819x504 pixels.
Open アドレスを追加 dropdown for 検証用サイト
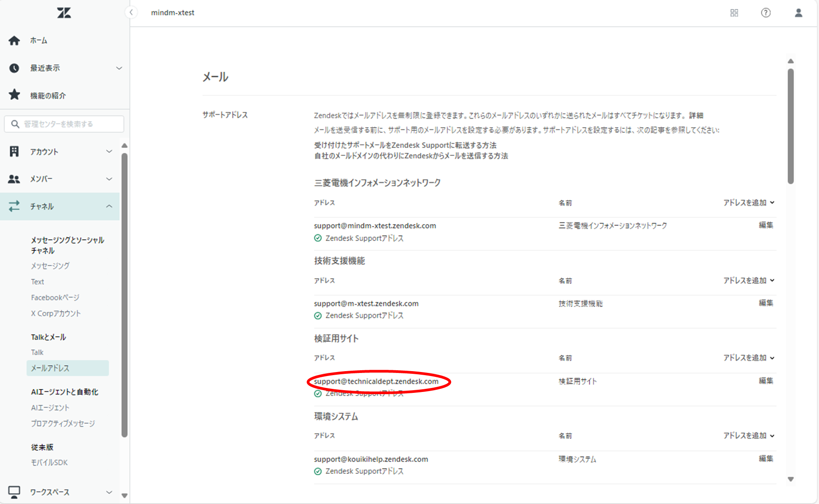(x=749, y=358)
